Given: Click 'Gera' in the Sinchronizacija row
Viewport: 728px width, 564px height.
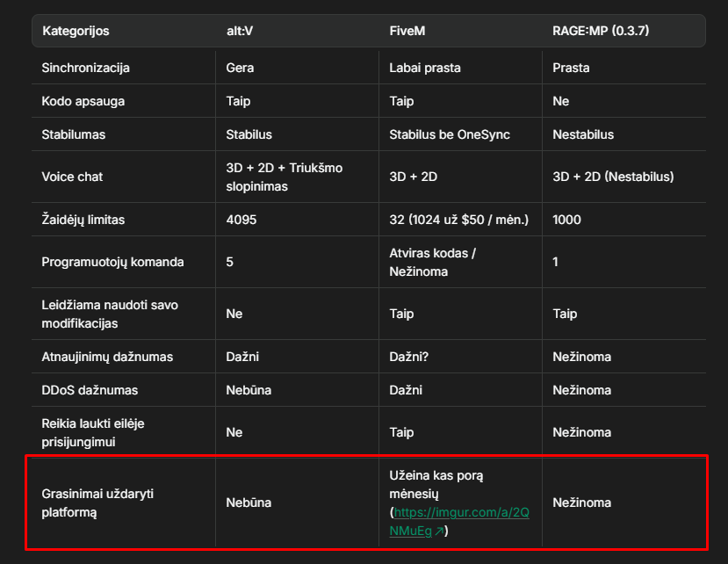Looking at the screenshot, I should tap(240, 68).
